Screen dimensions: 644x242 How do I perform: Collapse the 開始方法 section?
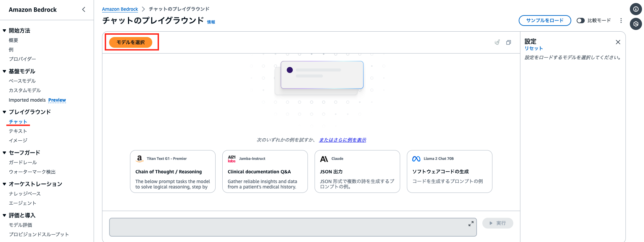coord(4,31)
